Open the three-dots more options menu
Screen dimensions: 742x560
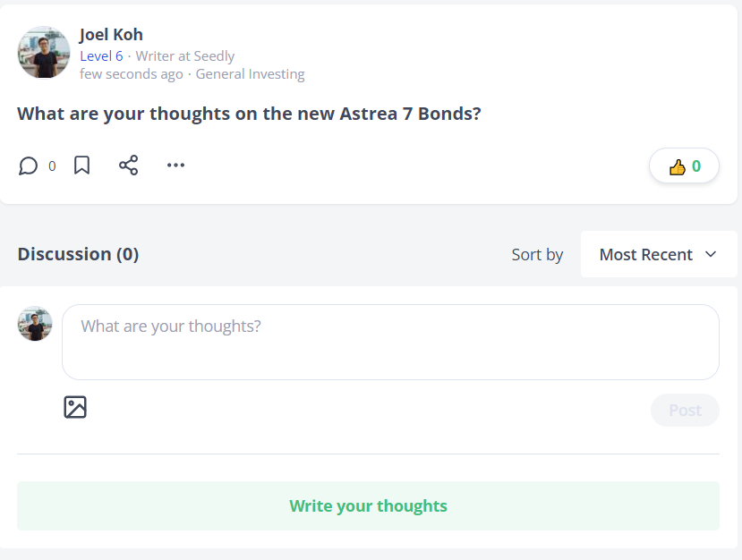pos(175,165)
